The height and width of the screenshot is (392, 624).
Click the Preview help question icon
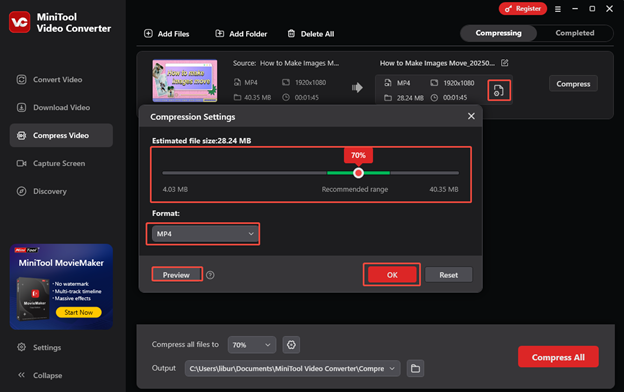(x=211, y=275)
